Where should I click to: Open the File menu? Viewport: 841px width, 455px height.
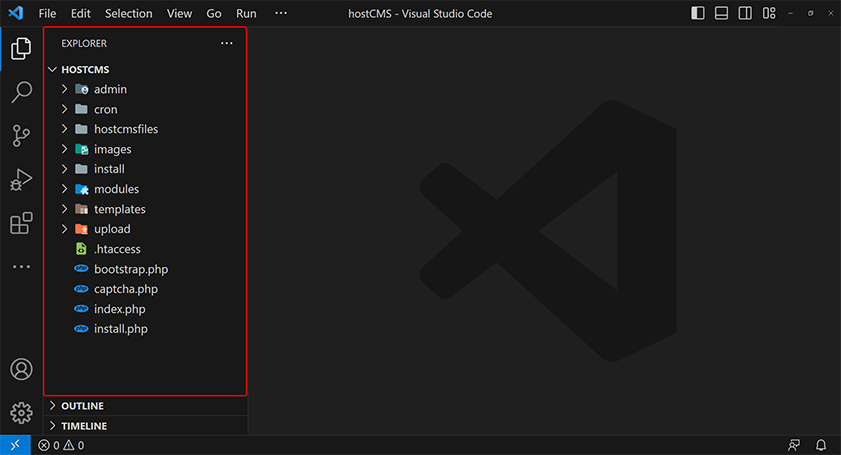[47, 13]
